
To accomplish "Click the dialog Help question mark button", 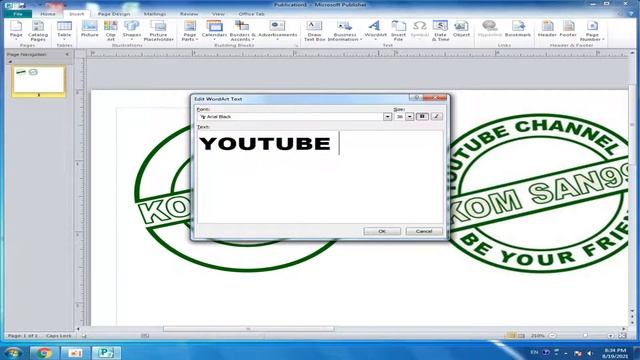I will 416,98.
